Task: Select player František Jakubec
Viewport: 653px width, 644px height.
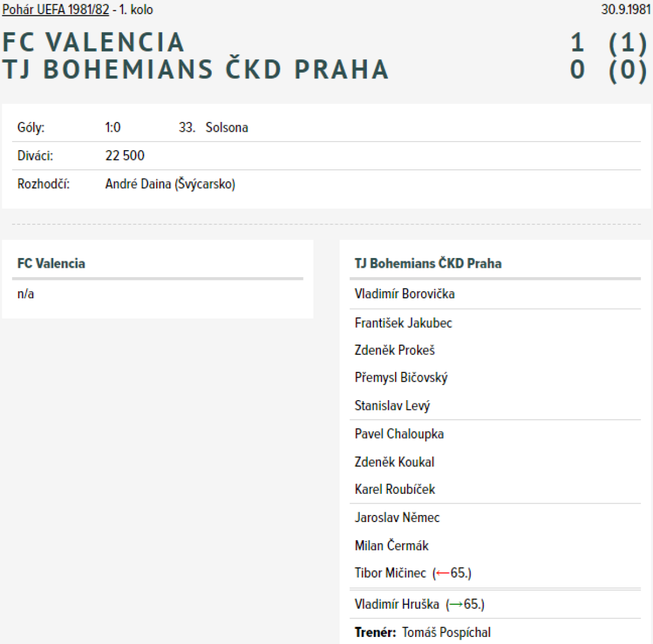Action: 403,323
